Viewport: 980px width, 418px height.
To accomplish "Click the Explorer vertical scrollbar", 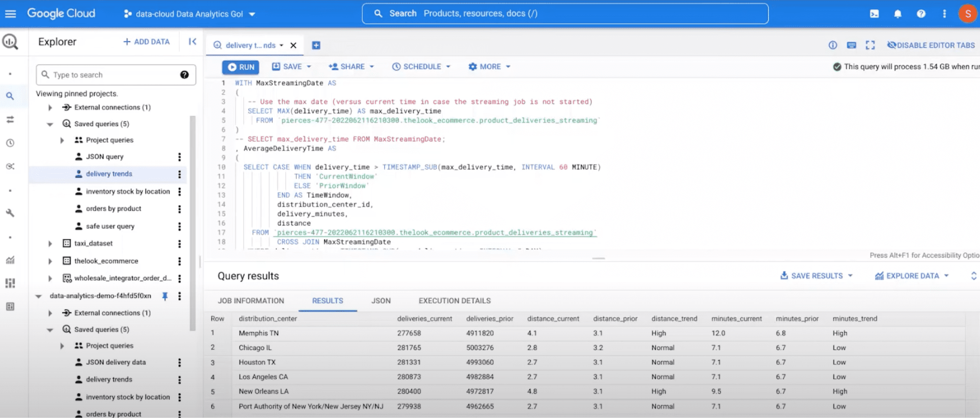I will 193,223.
